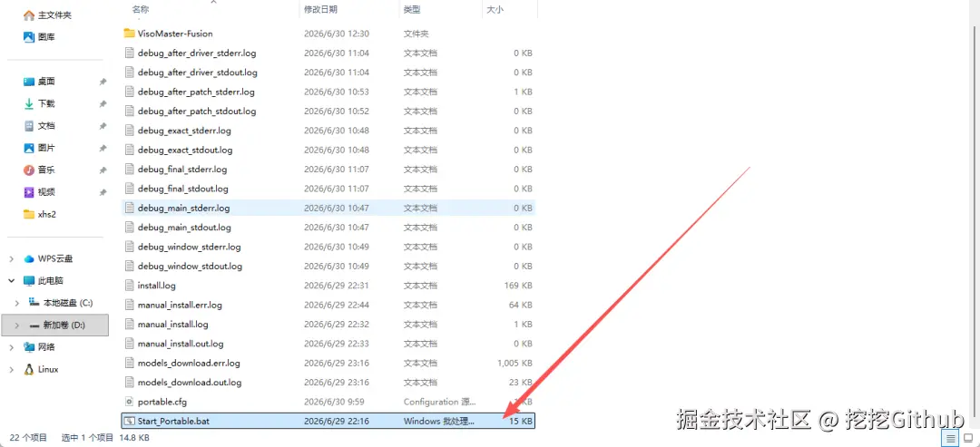Click the Configuration 源... type cell
The image size is (980, 447).
click(x=440, y=402)
